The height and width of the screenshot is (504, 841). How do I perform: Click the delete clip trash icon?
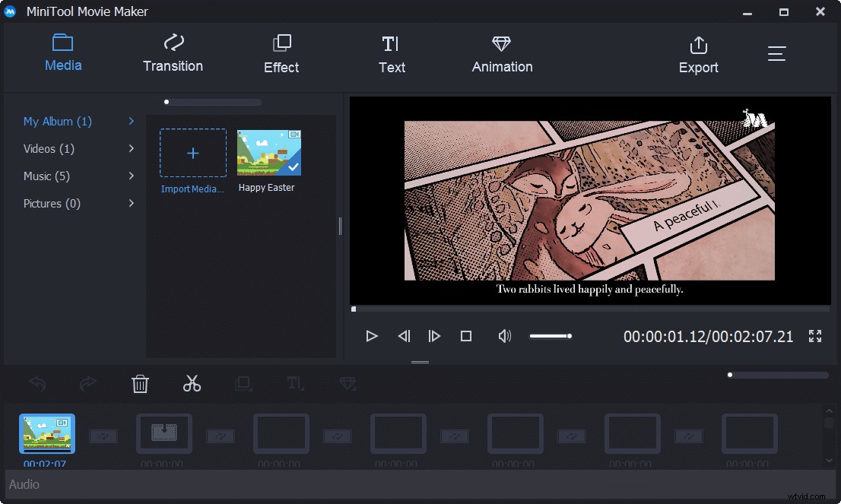click(140, 384)
